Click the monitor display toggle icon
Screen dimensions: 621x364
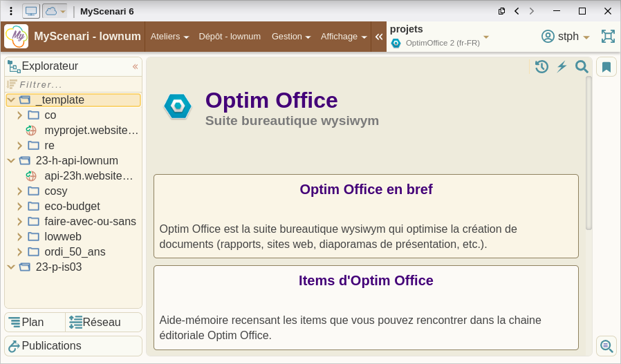point(31,11)
